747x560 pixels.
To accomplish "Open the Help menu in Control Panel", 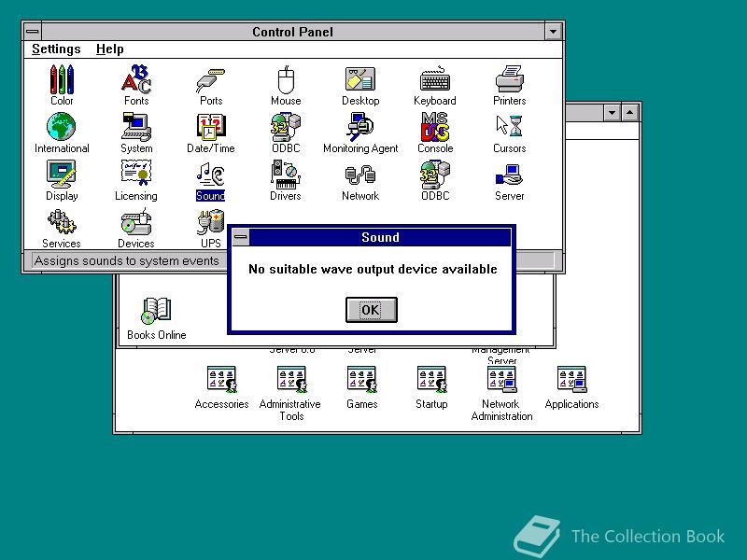I will (x=110, y=49).
